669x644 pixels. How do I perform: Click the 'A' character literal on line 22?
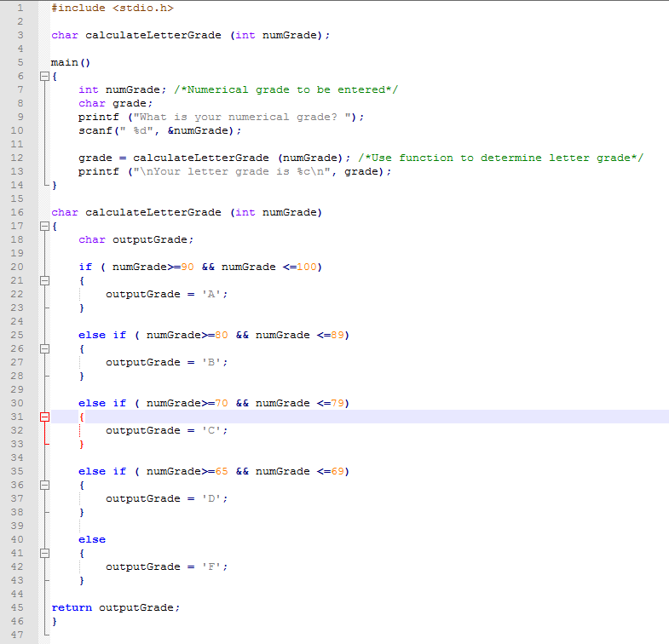click(211, 294)
